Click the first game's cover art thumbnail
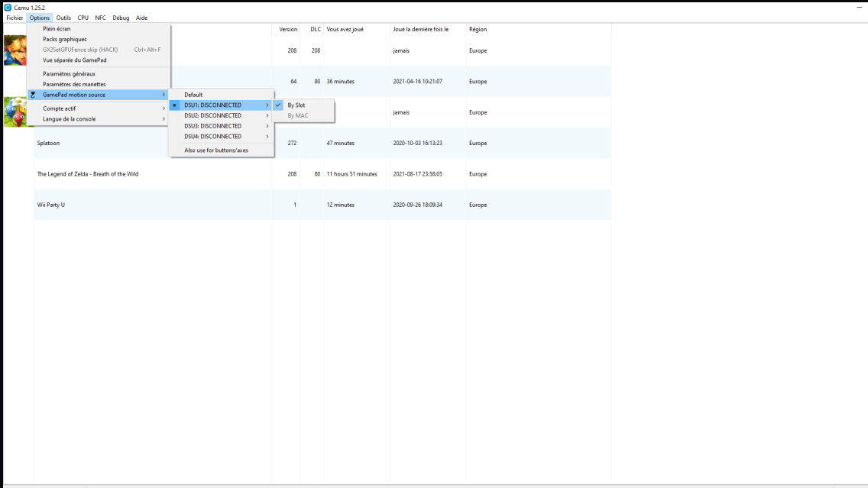The image size is (868, 488). (15, 50)
